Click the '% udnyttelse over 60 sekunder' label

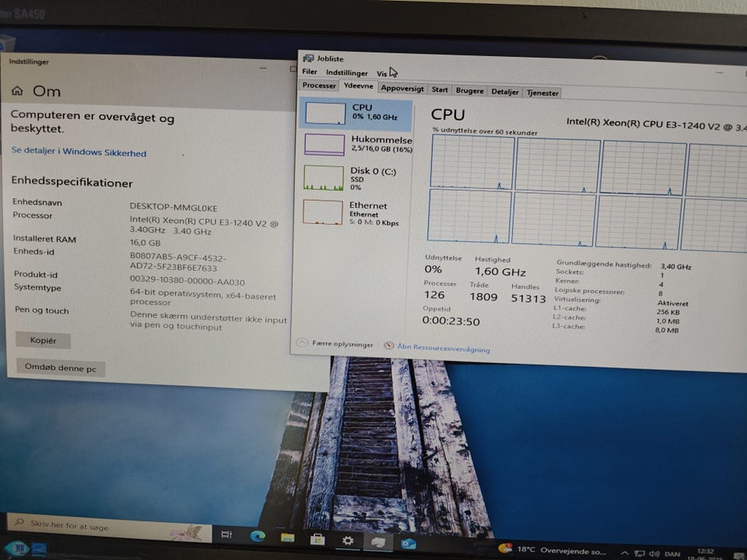point(485,131)
